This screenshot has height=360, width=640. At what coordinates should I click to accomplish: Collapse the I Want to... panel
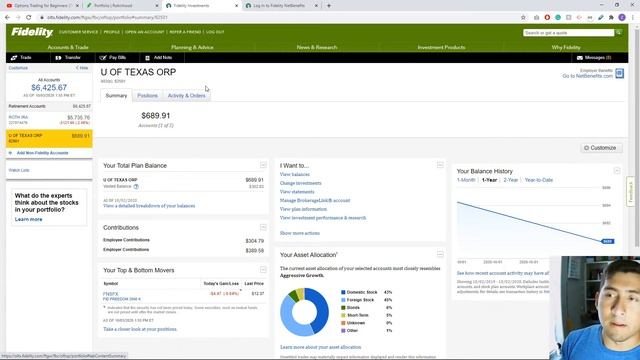[x=440, y=165]
